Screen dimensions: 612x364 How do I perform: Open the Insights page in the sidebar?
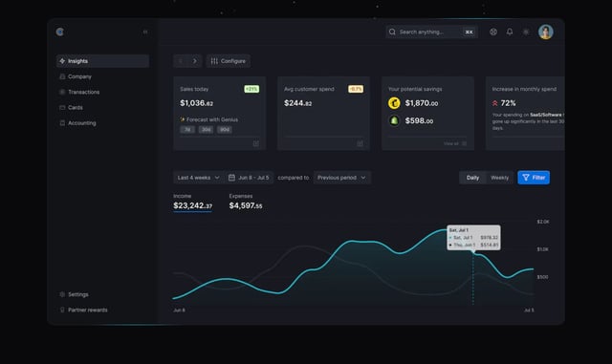(x=102, y=61)
